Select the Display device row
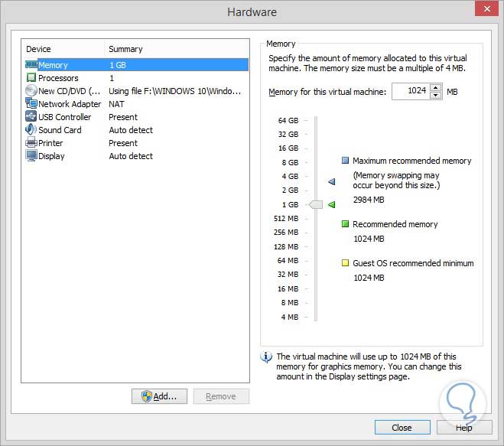Screen dimensions: 504x446 click(x=137, y=156)
